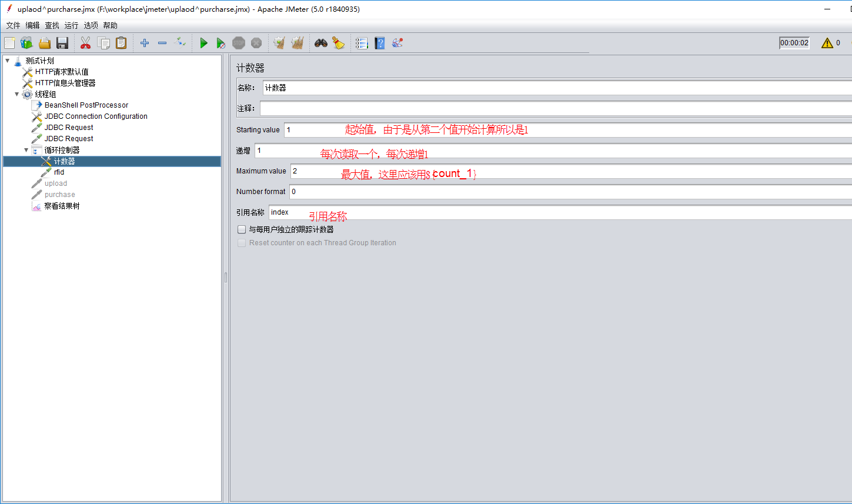Click the Cut scissors icon
This screenshot has width=852, height=504.
pos(86,43)
